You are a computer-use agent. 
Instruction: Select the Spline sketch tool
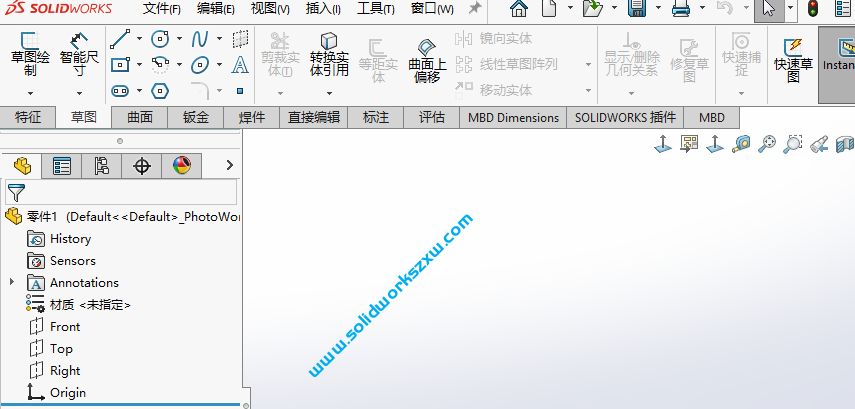[x=200, y=39]
